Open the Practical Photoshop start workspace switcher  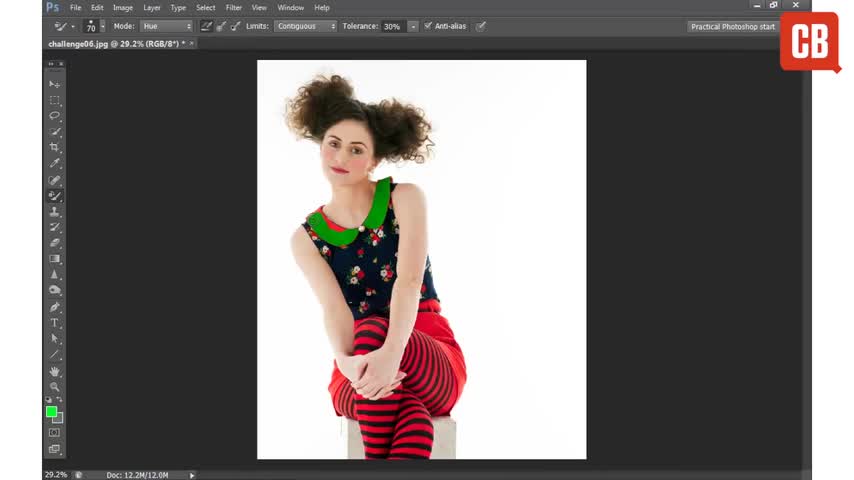tap(733, 26)
